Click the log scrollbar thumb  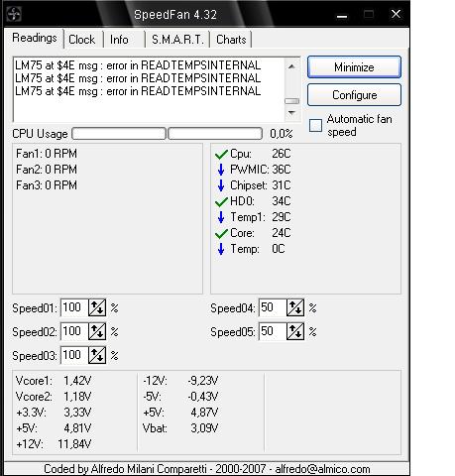click(x=291, y=101)
